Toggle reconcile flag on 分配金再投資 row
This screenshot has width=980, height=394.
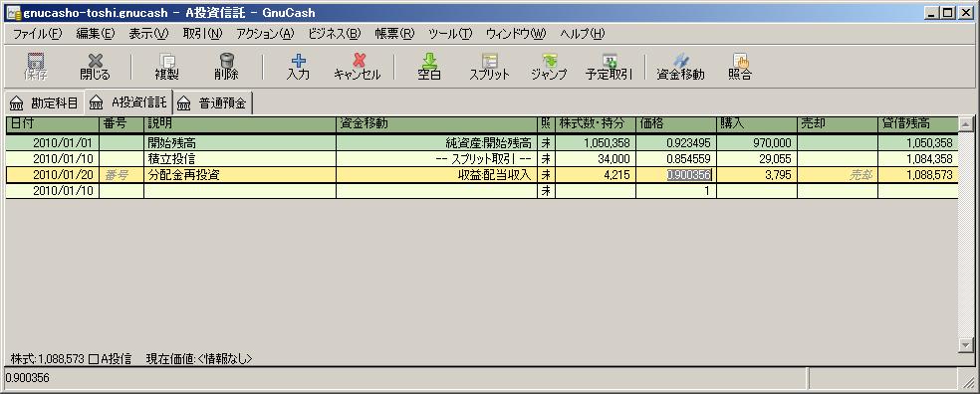click(546, 175)
